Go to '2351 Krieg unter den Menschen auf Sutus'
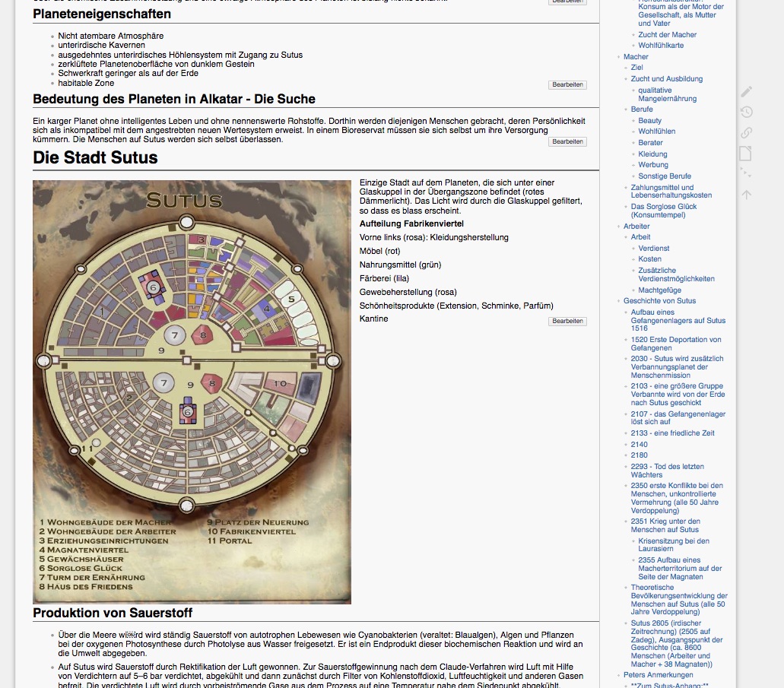 click(x=665, y=525)
